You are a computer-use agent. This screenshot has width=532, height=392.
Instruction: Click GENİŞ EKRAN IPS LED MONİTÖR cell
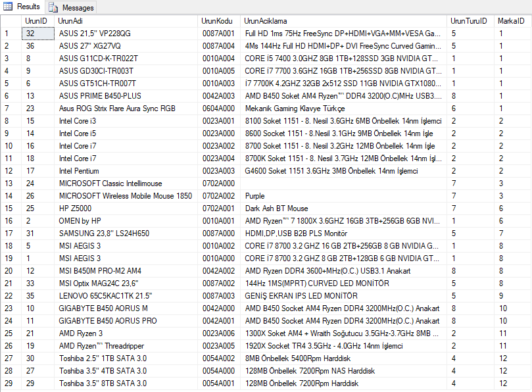(x=343, y=296)
